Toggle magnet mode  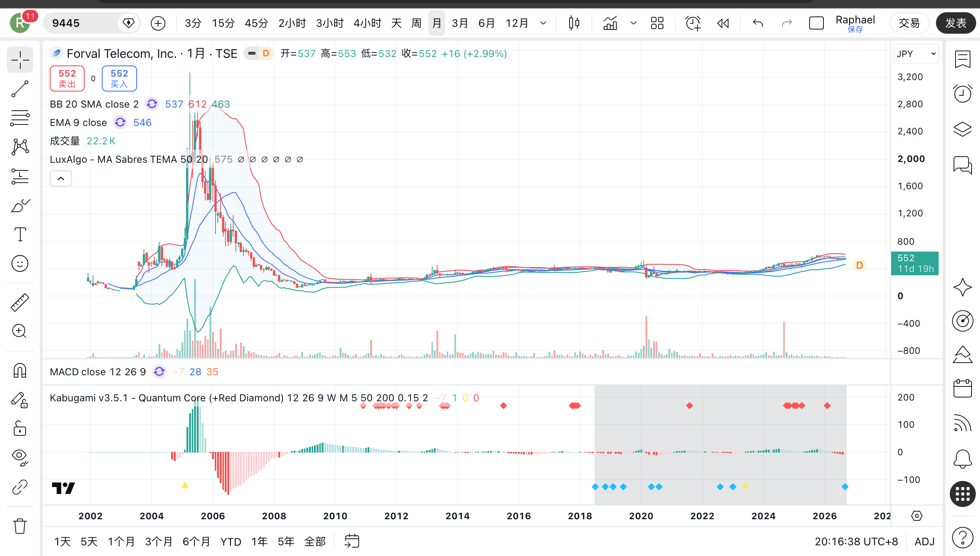point(20,371)
